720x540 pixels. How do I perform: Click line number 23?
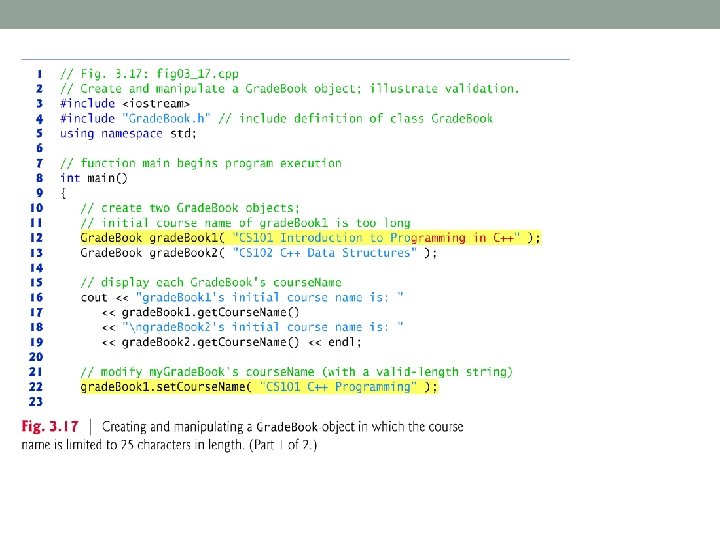point(36,402)
